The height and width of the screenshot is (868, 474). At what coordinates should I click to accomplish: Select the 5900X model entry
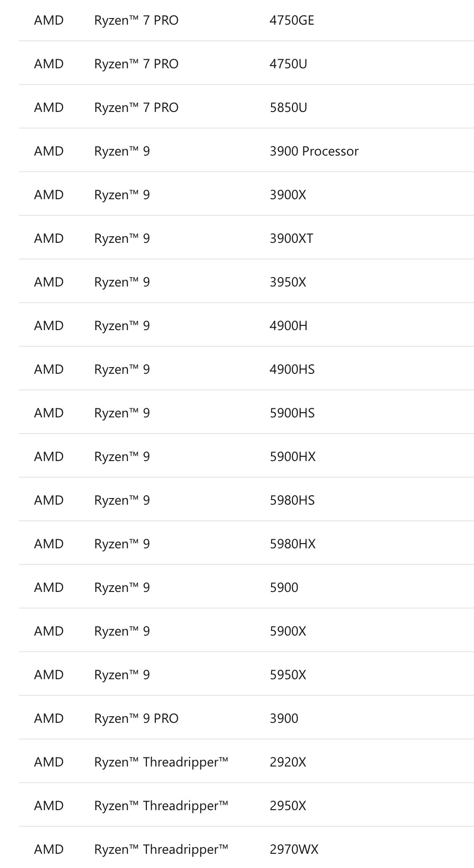click(x=288, y=631)
